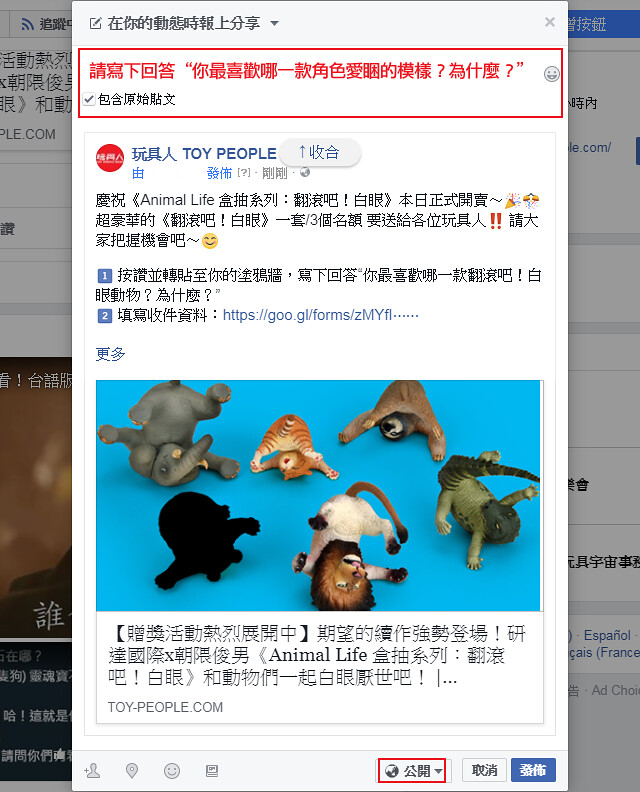Open the 公開 privacy dropdown

point(413,771)
